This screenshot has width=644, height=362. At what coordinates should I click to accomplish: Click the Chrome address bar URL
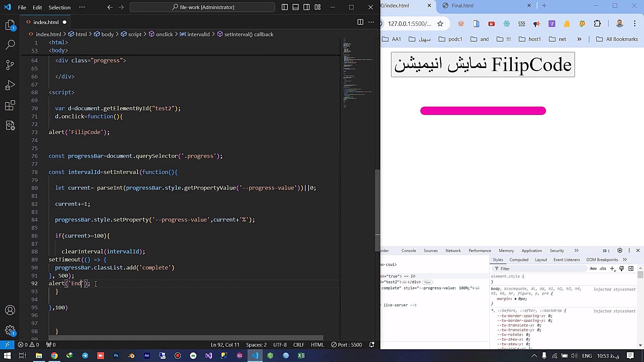[x=410, y=23]
